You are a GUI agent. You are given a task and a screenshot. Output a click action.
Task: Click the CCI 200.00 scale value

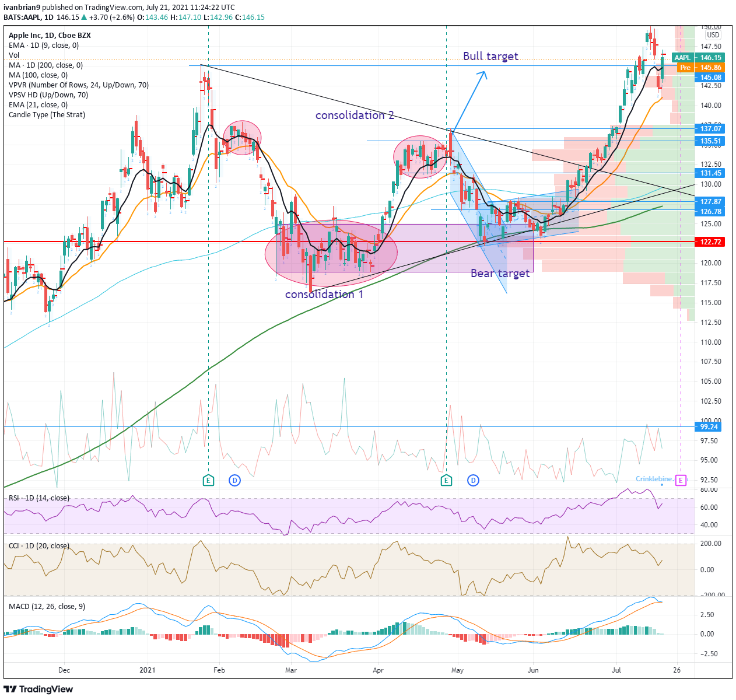pos(711,544)
